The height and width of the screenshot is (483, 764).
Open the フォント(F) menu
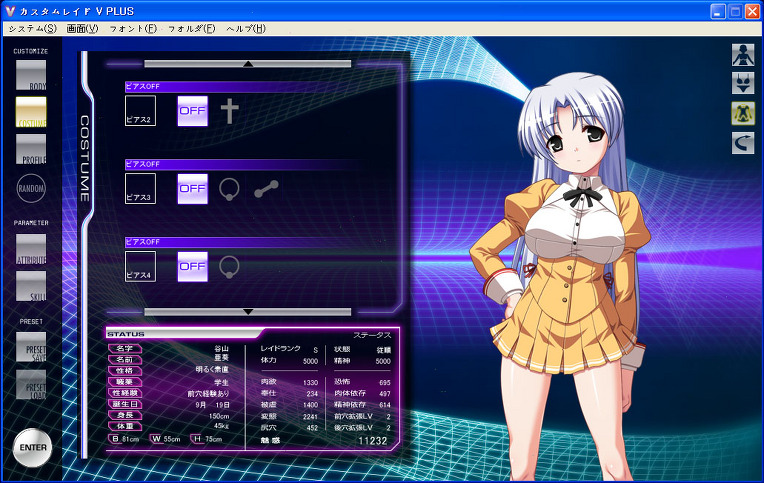click(133, 28)
